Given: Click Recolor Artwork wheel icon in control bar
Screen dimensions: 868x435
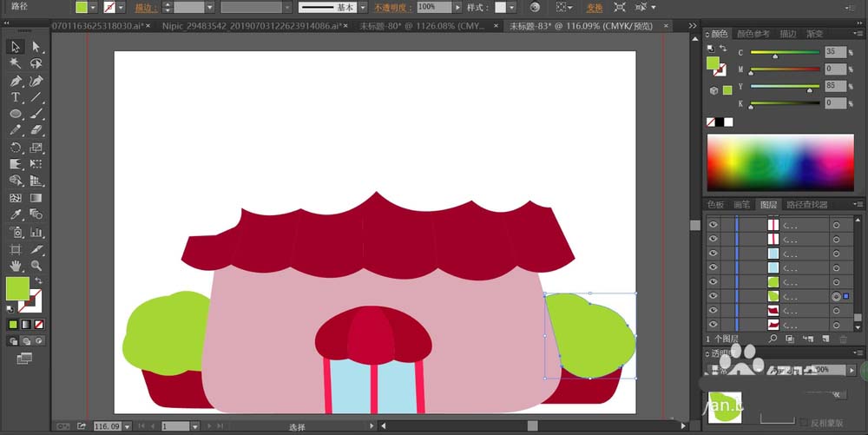Looking at the screenshot, I should 535,7.
